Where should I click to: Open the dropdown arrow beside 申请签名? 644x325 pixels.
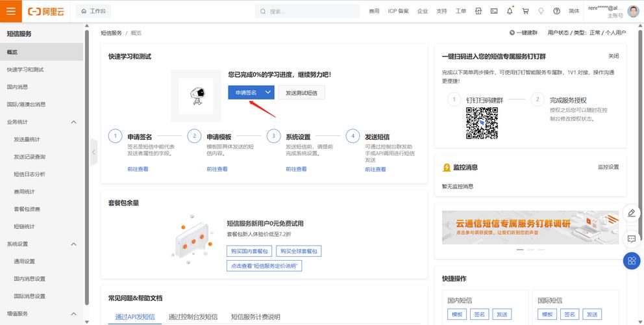click(x=268, y=92)
